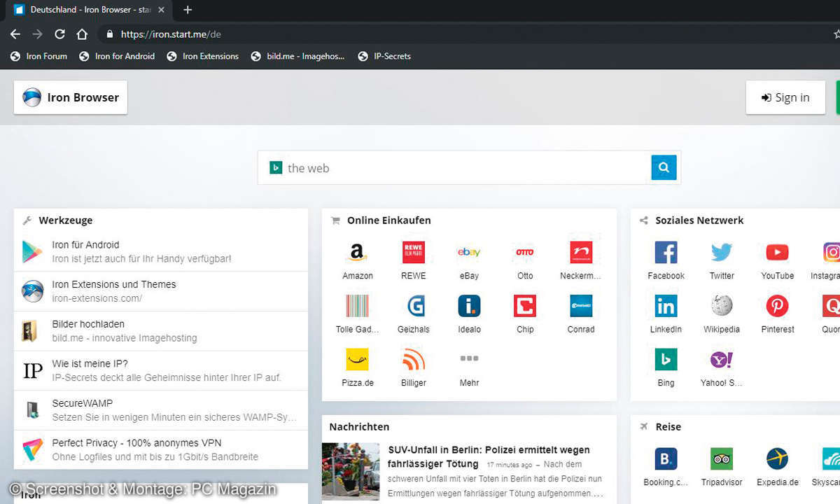Open the YouTube icon
Screen dimensions: 840x504
pyautogui.click(x=778, y=253)
